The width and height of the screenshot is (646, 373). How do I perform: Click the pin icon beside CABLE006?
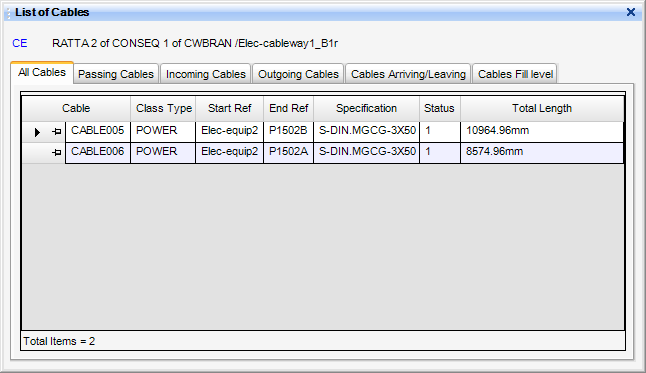pos(57,153)
